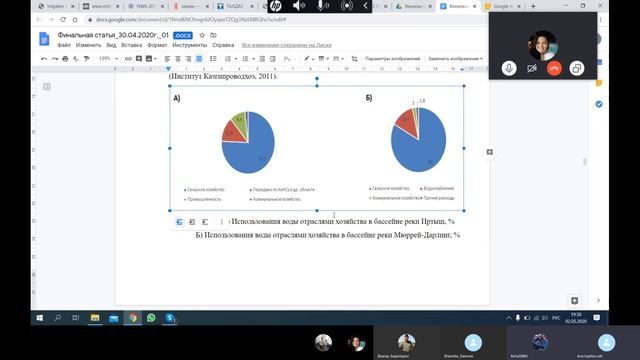Click the pie chart A image
Image resolution: width=640 pixels, height=360 pixels.
[248, 142]
